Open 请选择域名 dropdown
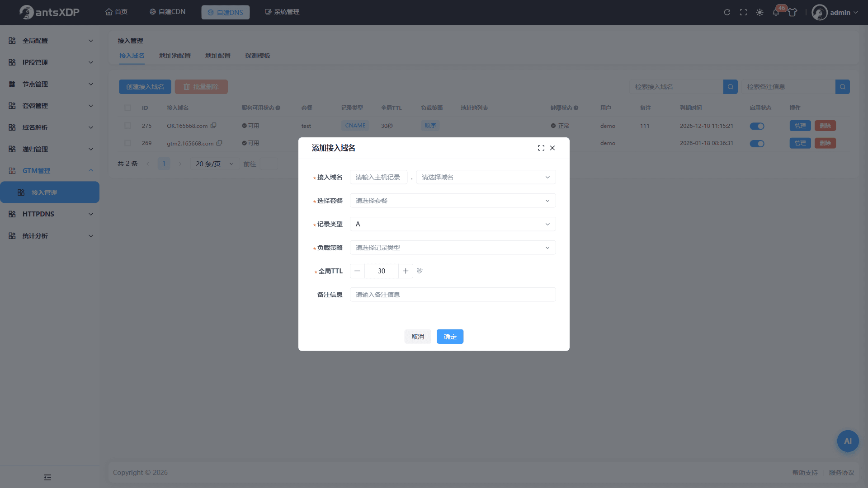Screen dimensions: 868x488 (x=486, y=177)
